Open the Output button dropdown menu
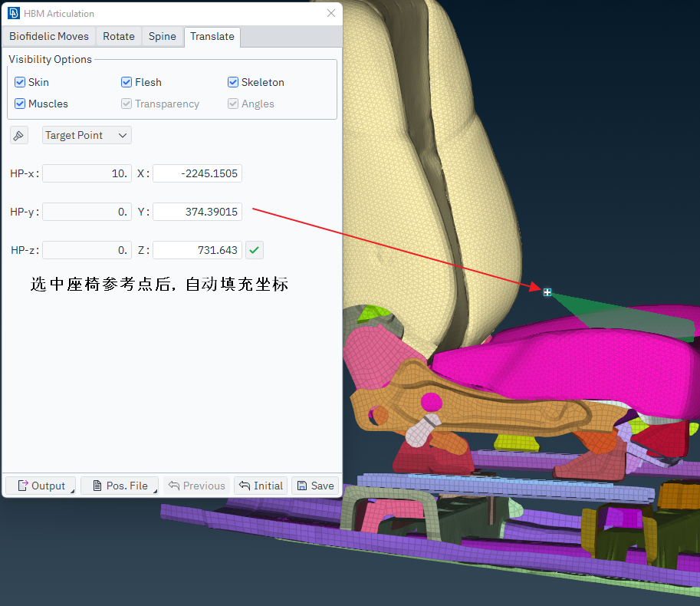The height and width of the screenshot is (606, 700). tap(41, 486)
